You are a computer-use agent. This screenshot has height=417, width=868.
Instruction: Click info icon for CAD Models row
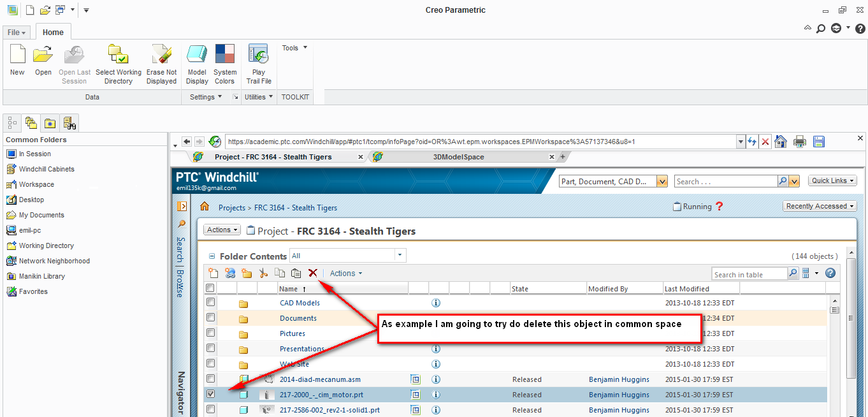(x=436, y=303)
